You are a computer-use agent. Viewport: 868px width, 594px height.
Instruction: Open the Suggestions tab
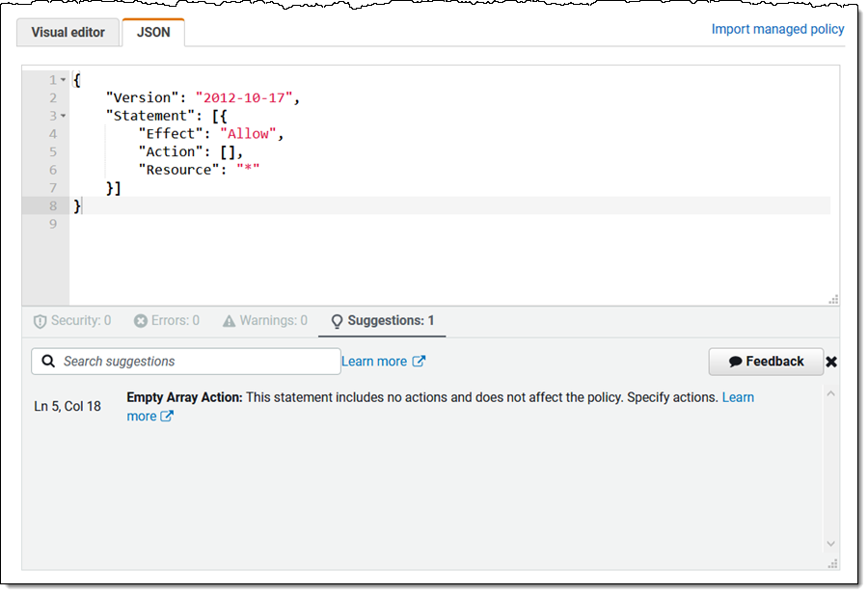[382, 320]
